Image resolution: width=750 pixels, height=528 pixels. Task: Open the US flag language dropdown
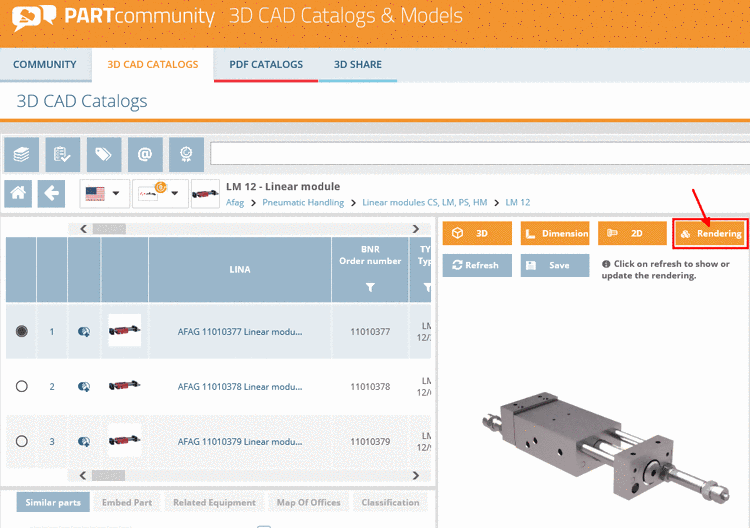click(x=104, y=194)
